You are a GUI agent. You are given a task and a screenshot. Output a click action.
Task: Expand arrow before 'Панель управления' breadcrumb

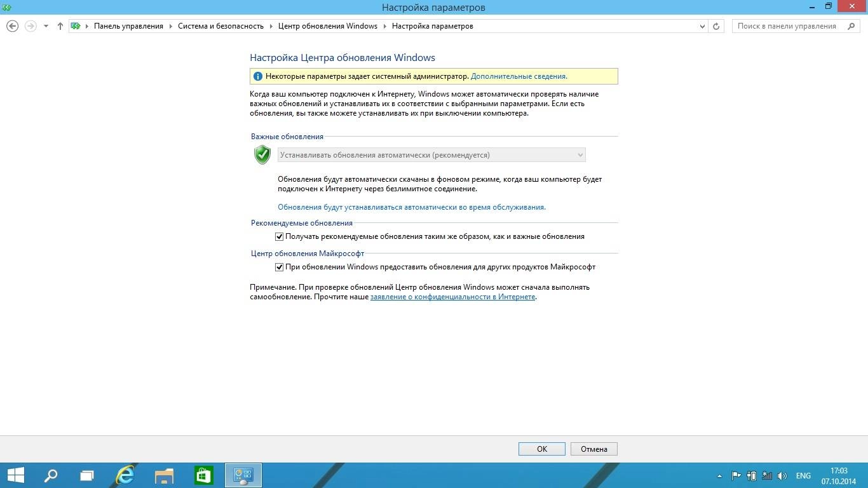[x=87, y=26]
